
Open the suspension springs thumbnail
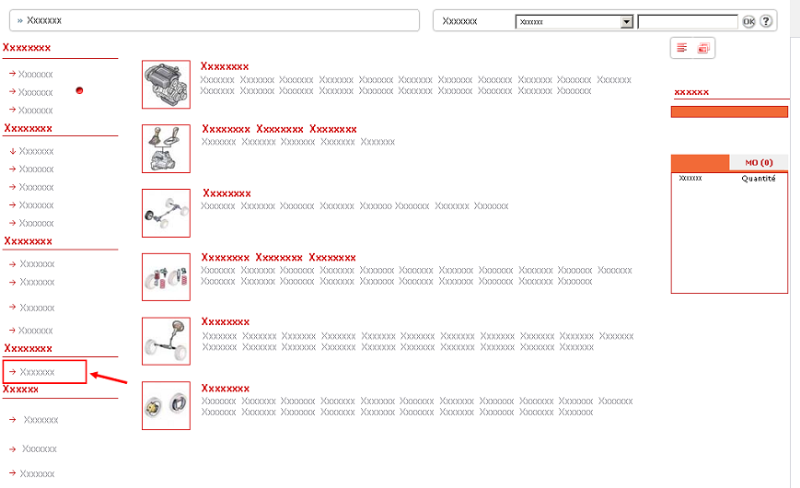click(166, 277)
